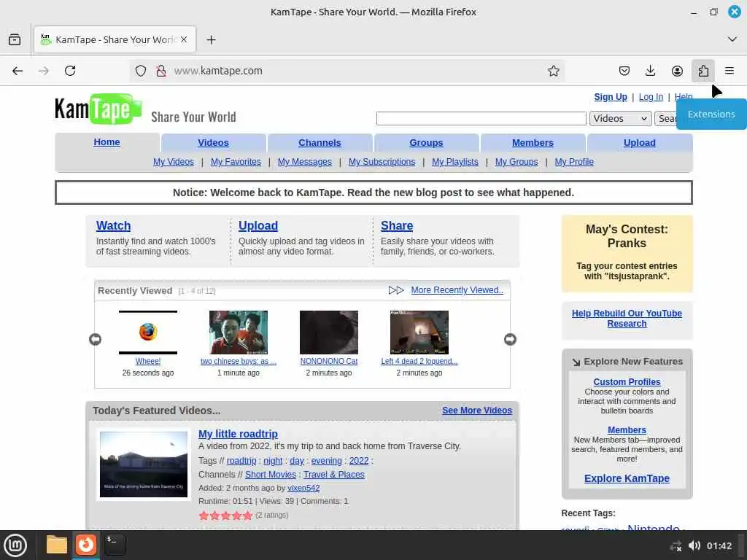Open My Groups link
Image resolution: width=747 pixels, height=560 pixels.
(516, 162)
